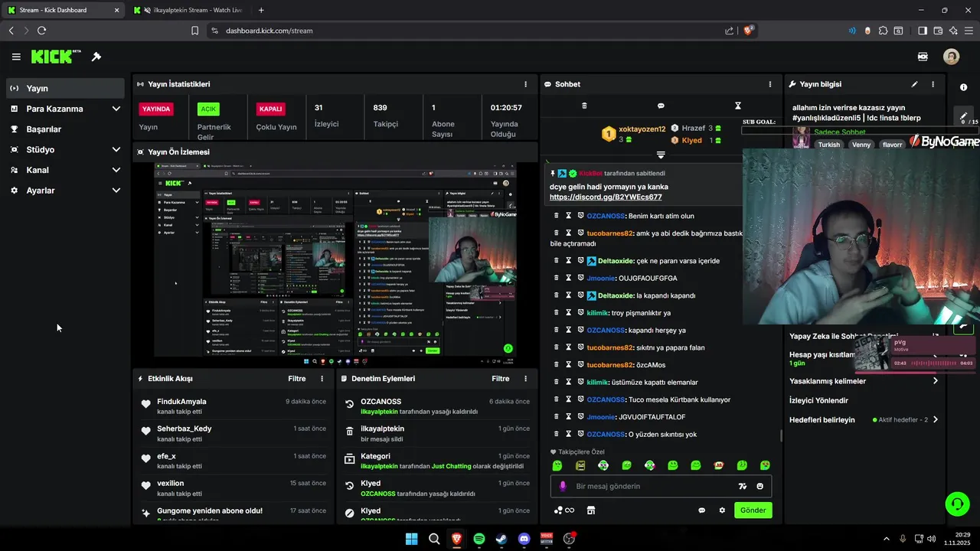Open the Sohbet panel three-dot menu
980x551 pixels.
click(770, 84)
